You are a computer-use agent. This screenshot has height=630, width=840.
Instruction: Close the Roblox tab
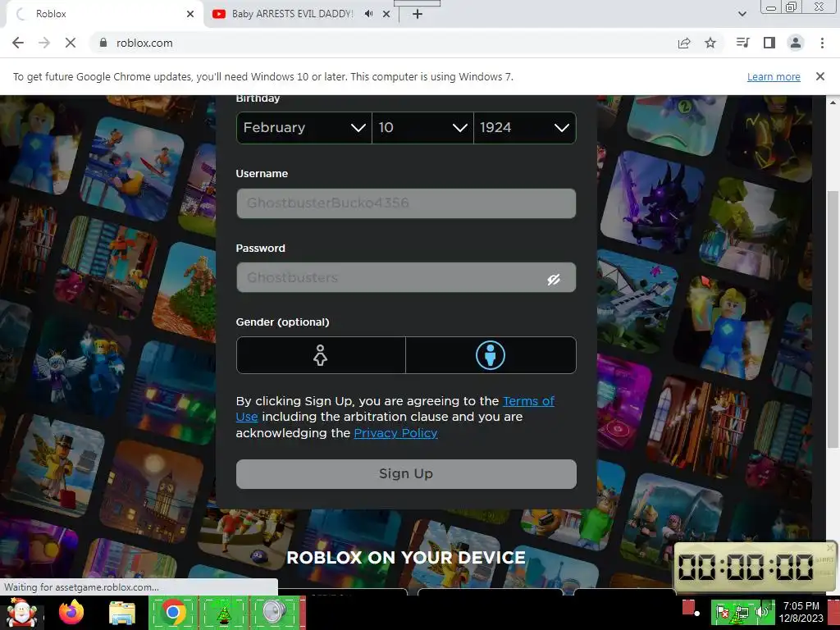[x=190, y=14]
